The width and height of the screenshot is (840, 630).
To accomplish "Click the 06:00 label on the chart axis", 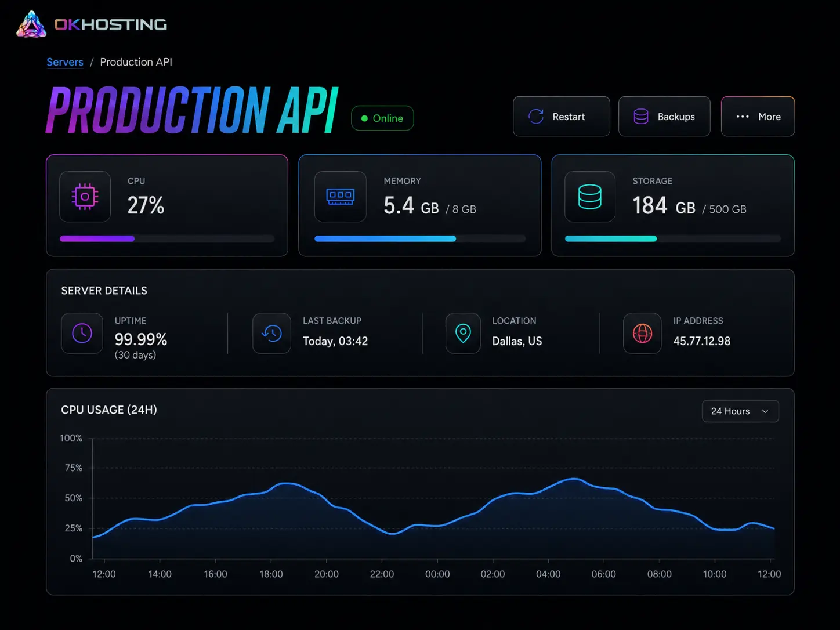I will click(603, 574).
